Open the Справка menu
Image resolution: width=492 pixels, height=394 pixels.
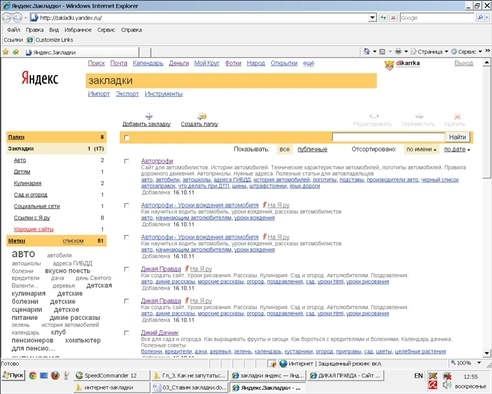[131, 30]
